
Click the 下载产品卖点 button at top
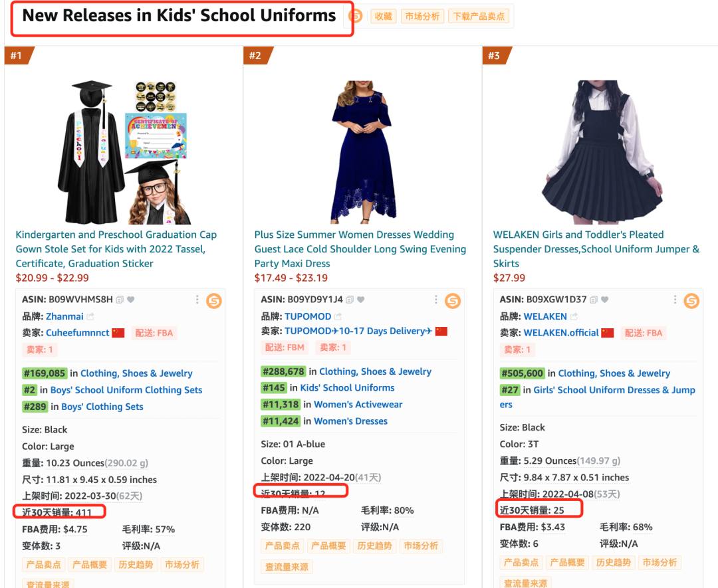coord(479,17)
